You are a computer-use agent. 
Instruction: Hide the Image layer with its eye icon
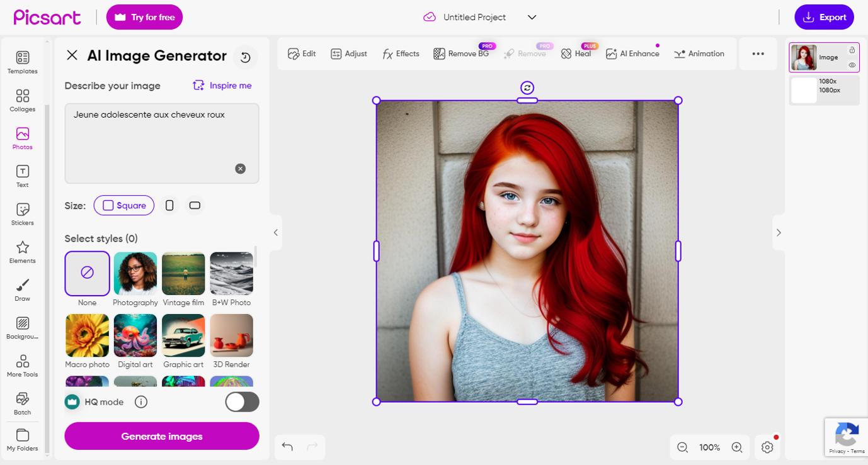pyautogui.click(x=854, y=65)
